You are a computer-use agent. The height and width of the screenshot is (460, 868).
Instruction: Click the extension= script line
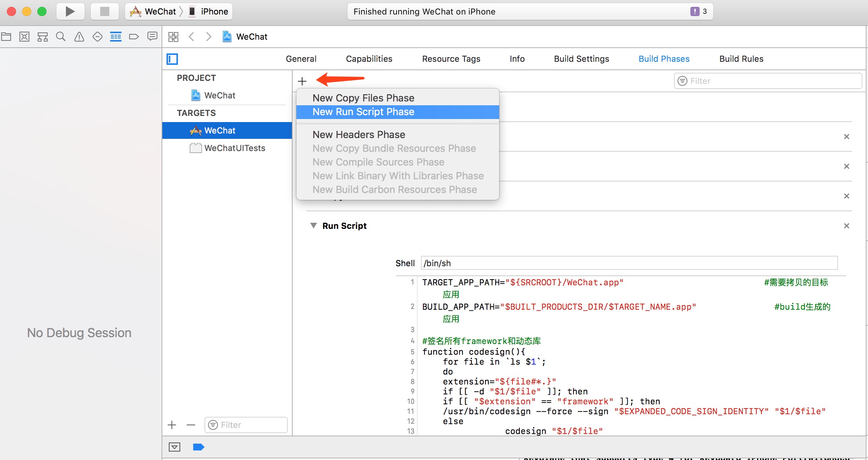click(499, 381)
